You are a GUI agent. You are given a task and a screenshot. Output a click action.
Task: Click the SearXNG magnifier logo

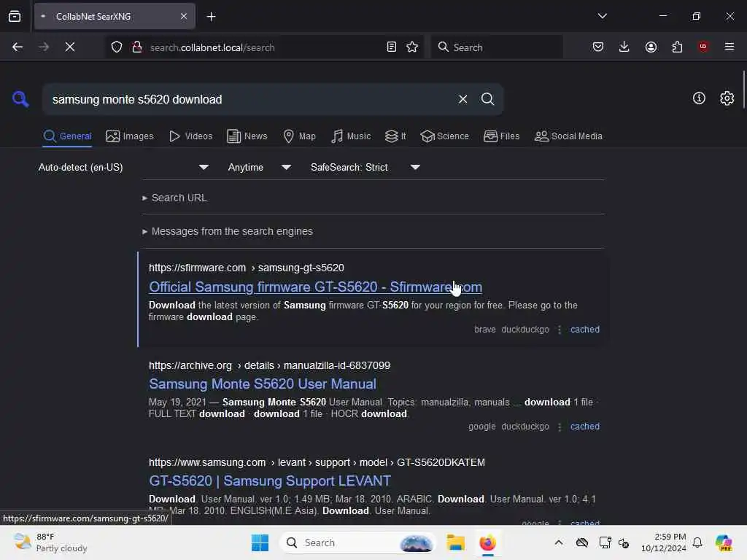(x=20, y=99)
